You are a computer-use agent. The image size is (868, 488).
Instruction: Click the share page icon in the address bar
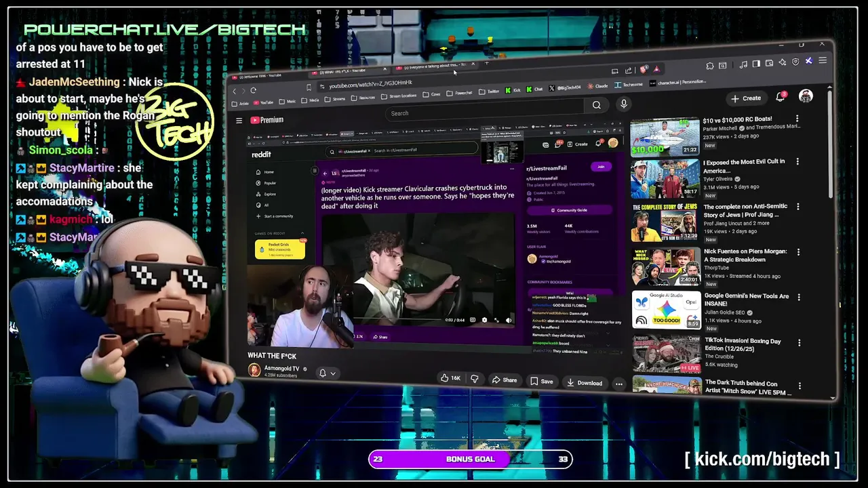[628, 70]
